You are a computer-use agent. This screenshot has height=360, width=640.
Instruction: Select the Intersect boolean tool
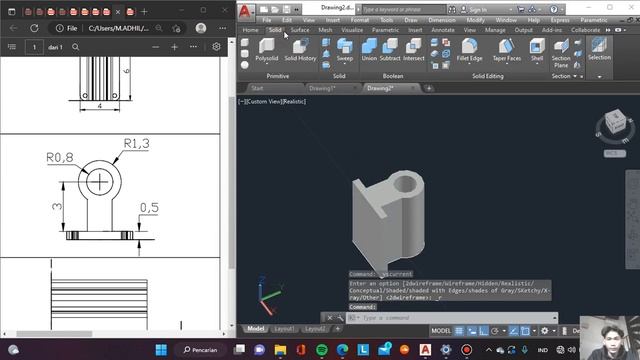click(x=413, y=50)
